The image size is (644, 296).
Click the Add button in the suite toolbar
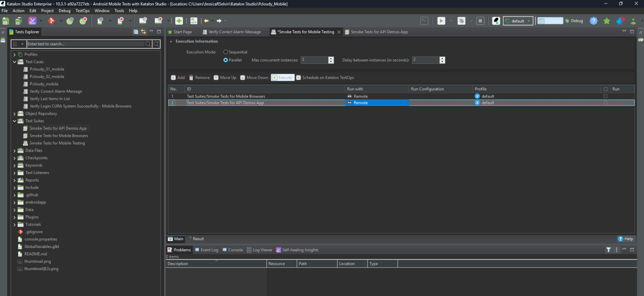pyautogui.click(x=178, y=78)
